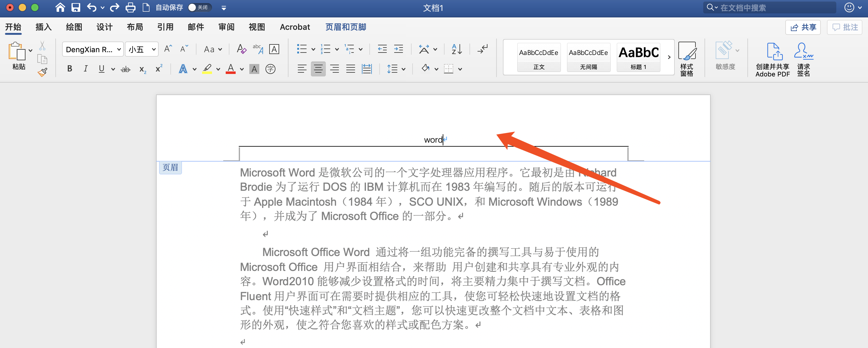The image size is (868, 348).
Task: Open the Acrobat tab
Action: (x=295, y=27)
